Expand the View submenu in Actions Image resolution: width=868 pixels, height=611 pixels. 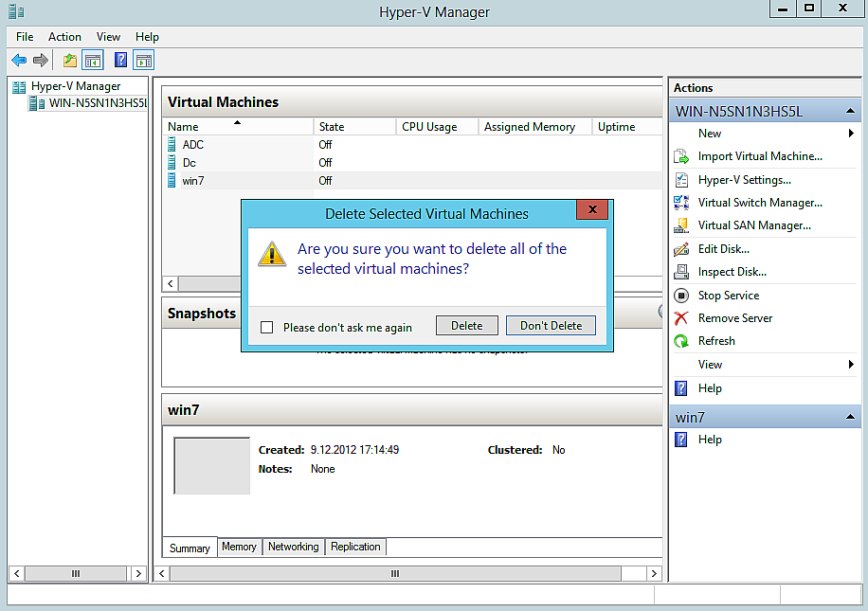[x=709, y=364]
